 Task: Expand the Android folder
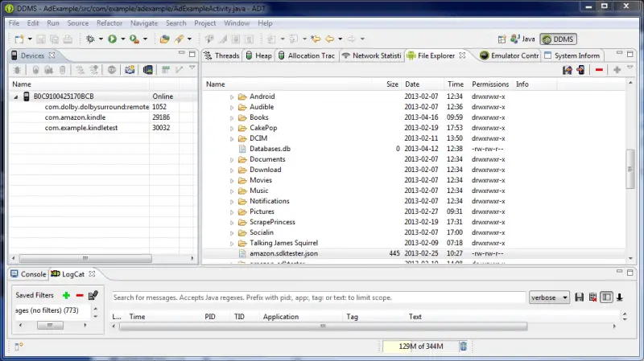click(232, 96)
